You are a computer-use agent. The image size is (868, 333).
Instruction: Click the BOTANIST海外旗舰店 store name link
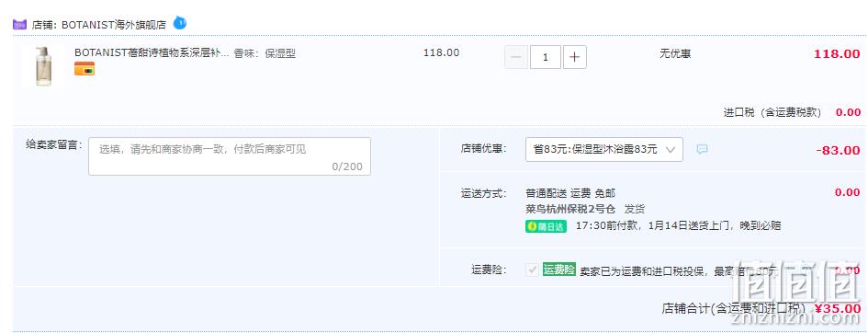tap(114, 25)
